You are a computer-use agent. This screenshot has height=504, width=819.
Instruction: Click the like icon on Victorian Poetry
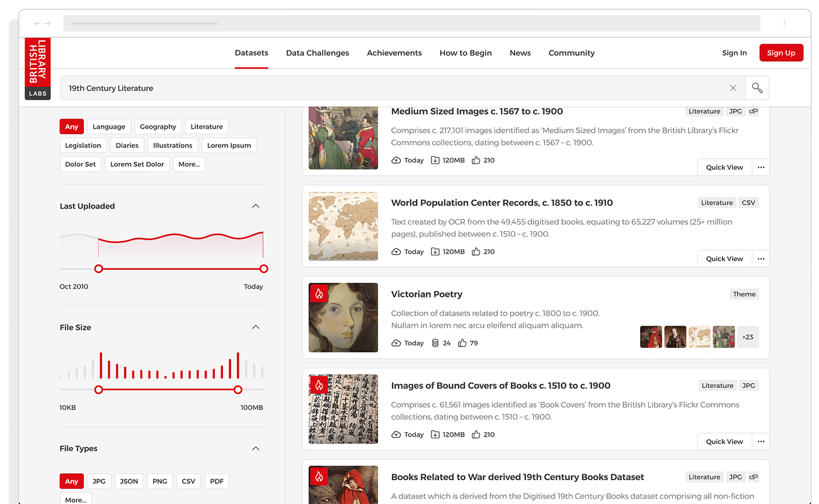point(462,343)
